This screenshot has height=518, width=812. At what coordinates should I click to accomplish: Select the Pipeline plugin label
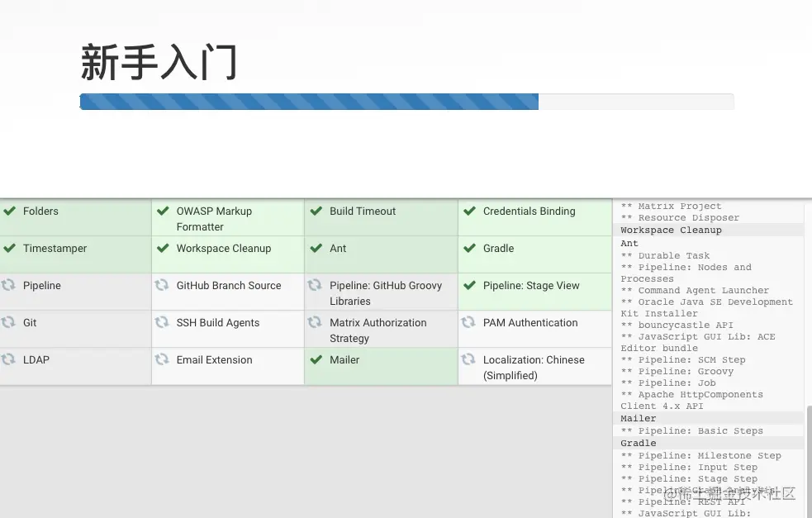click(x=42, y=286)
